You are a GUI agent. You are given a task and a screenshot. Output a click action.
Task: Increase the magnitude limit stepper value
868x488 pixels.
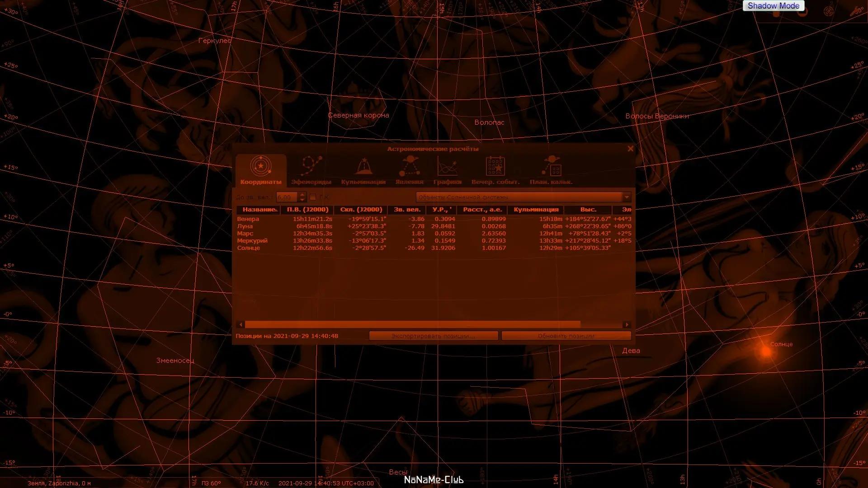click(x=302, y=195)
